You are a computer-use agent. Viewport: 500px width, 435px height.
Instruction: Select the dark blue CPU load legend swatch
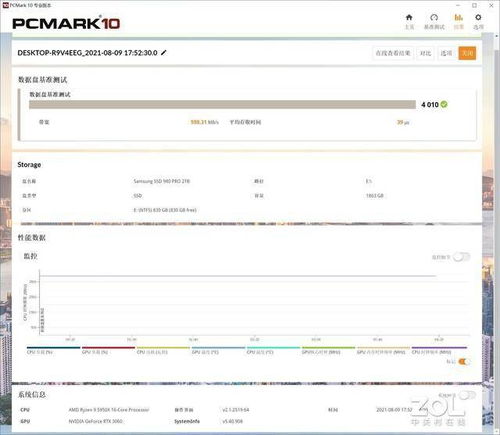click(53, 348)
